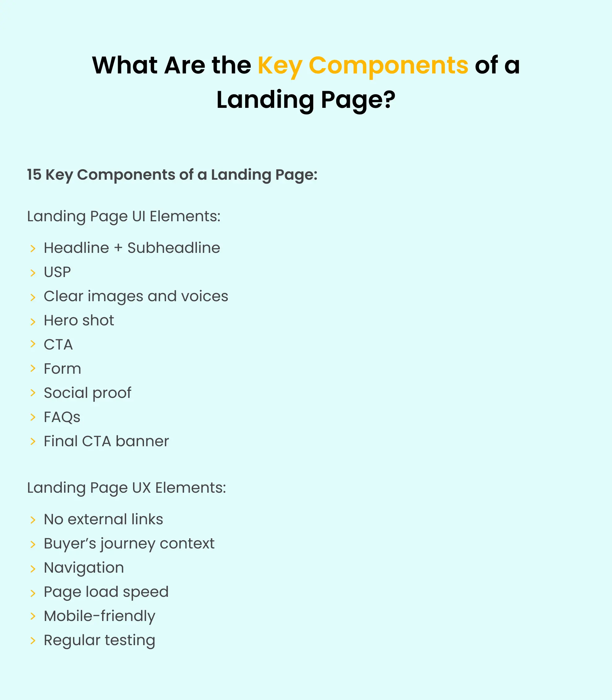Click the Headline + Subheadline list item
Image resolution: width=612 pixels, height=700 pixels.
coord(132,248)
